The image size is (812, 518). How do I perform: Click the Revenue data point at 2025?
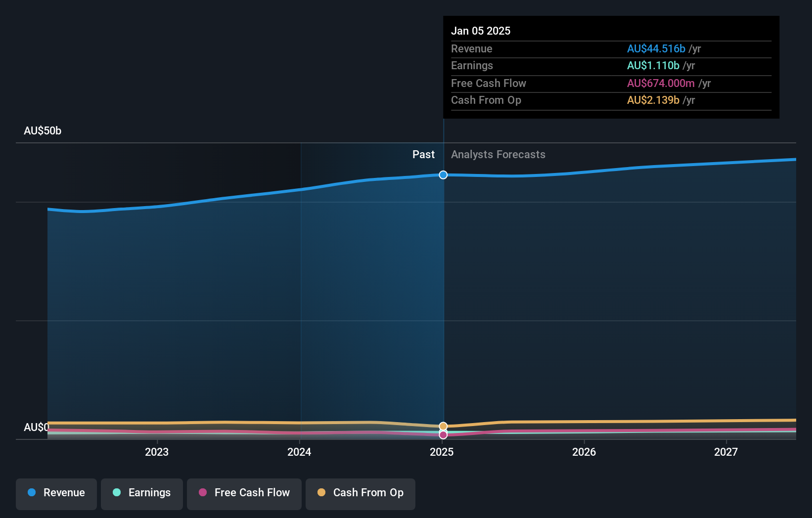tap(443, 175)
